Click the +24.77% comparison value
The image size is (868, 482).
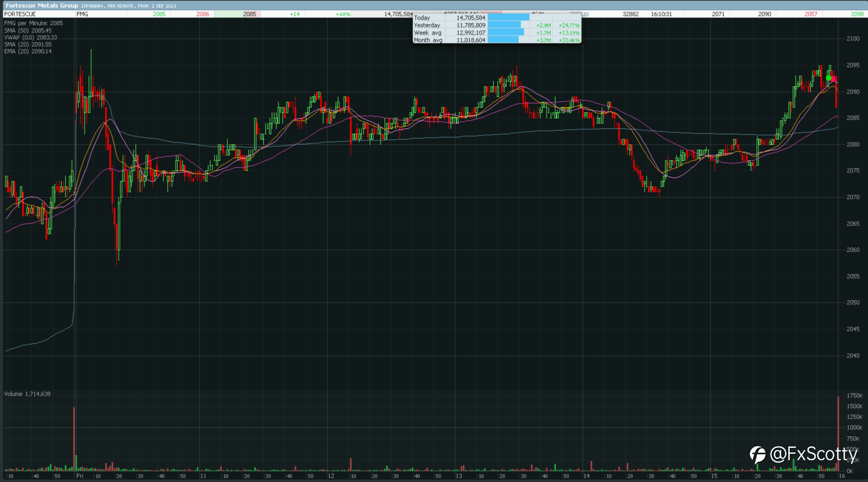[569, 25]
